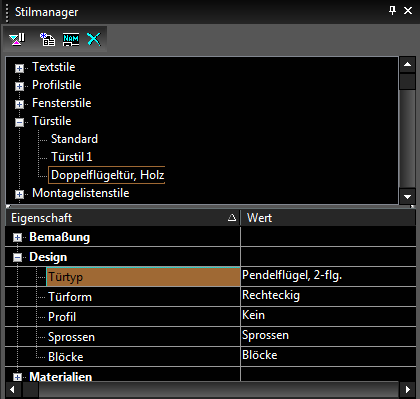Expand the Profilstile node
Viewport: 420px width, 399px height.
pyautogui.click(x=19, y=86)
